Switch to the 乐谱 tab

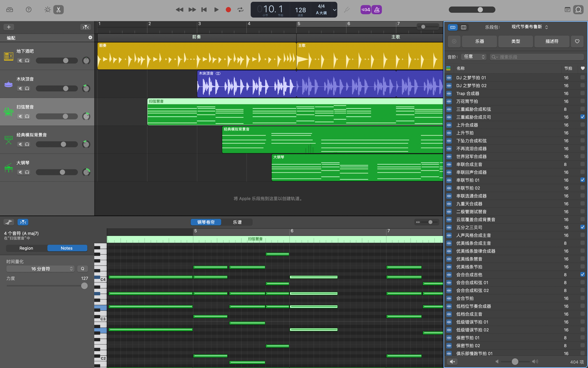237,222
